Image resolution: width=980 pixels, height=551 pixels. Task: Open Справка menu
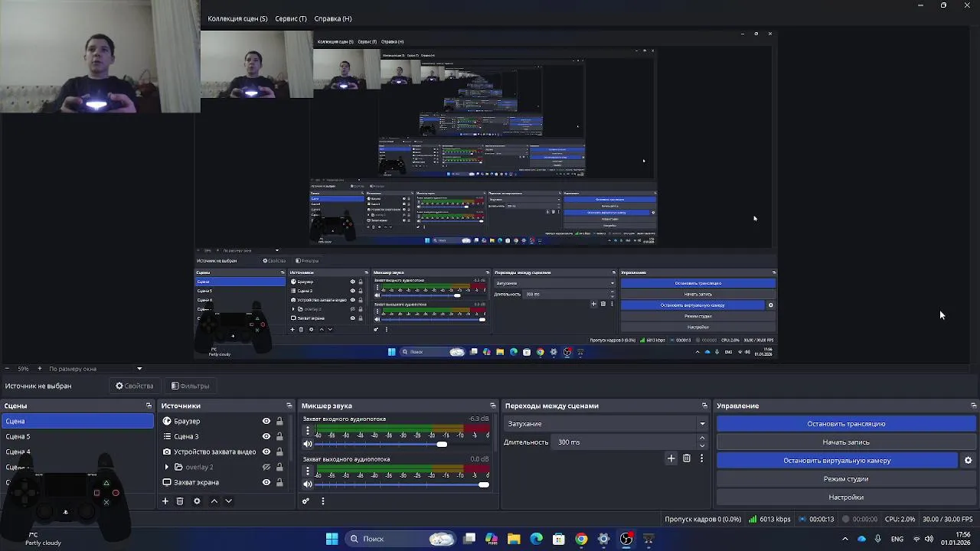333,18
